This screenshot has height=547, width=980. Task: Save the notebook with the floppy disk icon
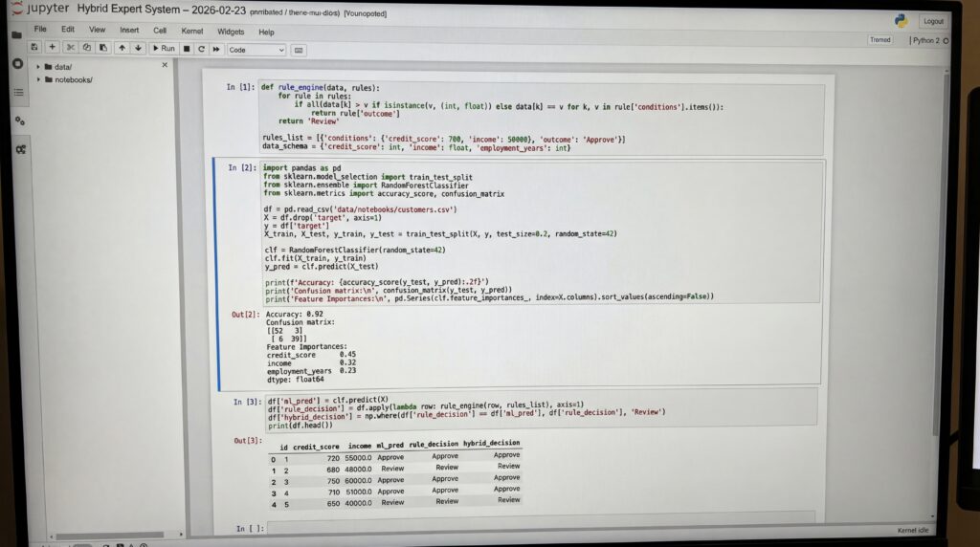pos(34,48)
